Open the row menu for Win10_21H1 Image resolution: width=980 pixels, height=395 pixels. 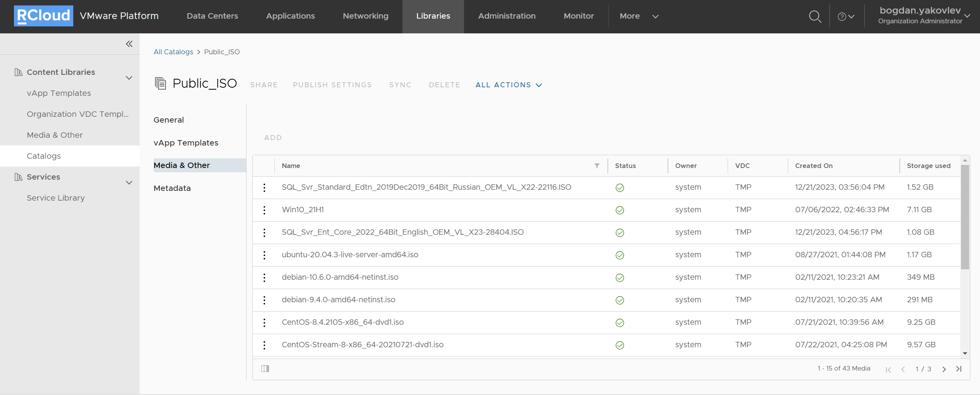click(x=264, y=210)
